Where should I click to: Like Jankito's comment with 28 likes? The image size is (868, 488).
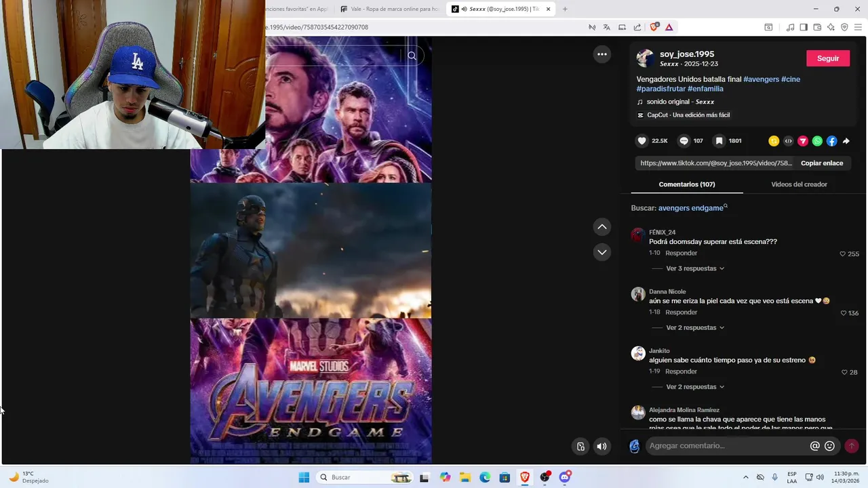point(844,372)
